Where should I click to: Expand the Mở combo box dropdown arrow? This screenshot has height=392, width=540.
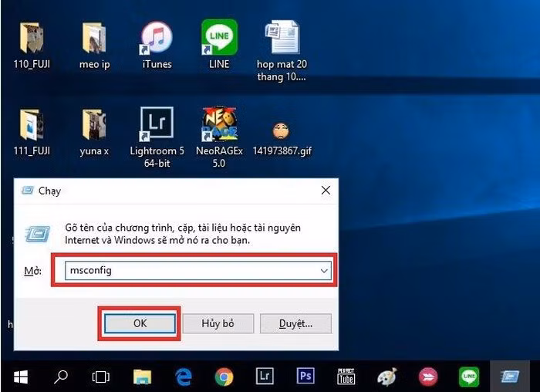(x=324, y=271)
